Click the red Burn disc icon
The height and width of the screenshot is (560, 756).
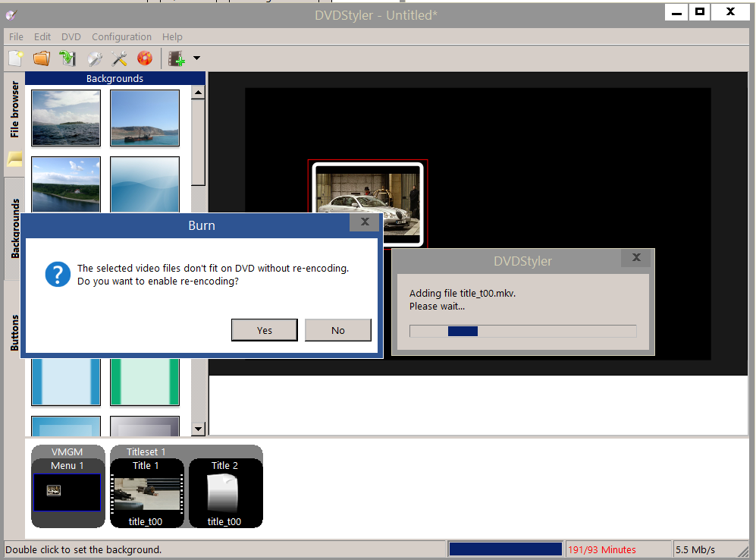coord(145,58)
